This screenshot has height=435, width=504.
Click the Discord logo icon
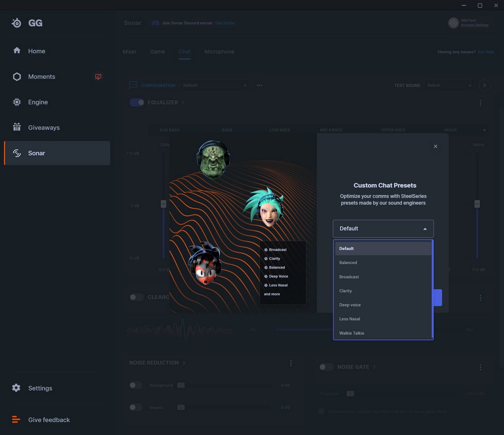[156, 23]
